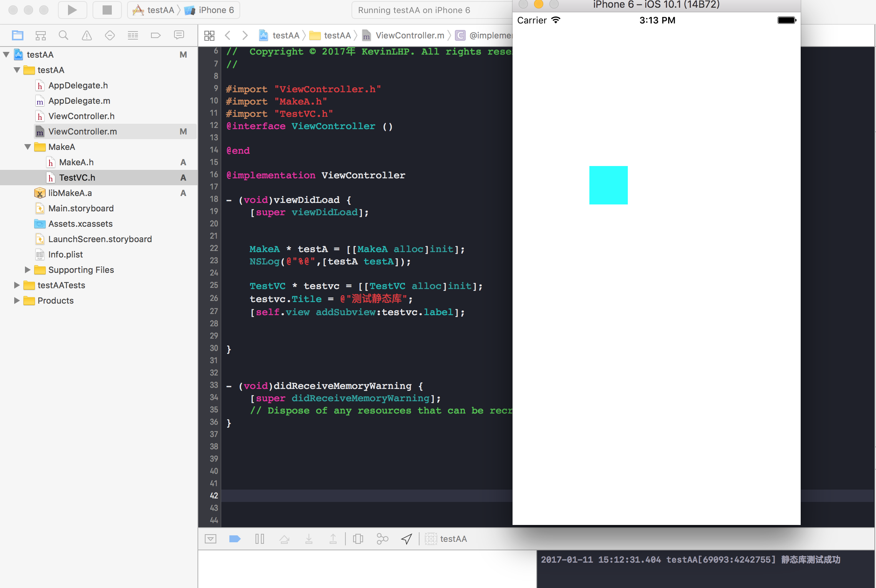Expand the testAATests folder

pos(17,285)
